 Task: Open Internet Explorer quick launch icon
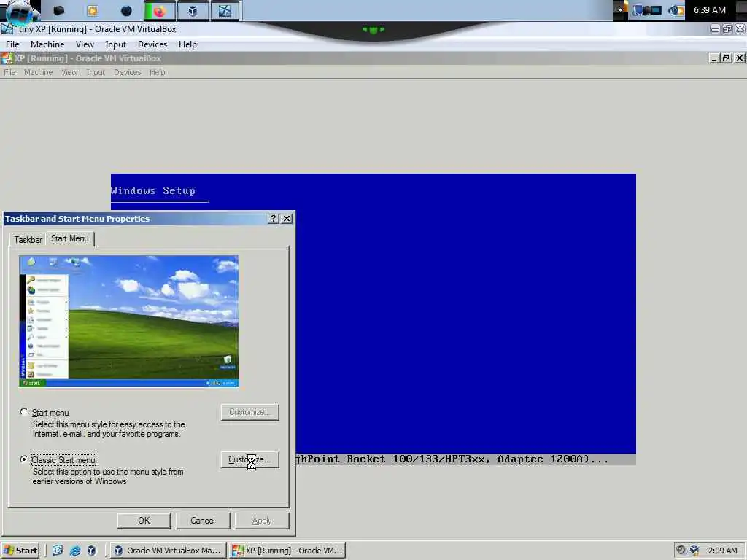click(x=75, y=551)
